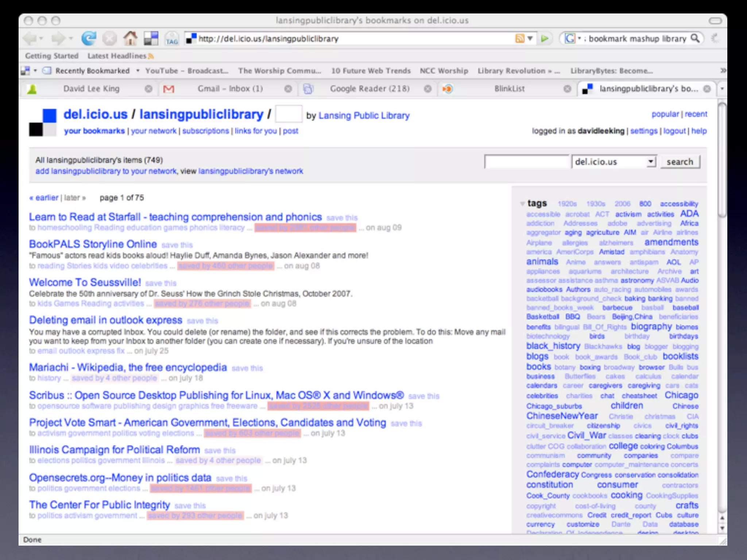
Task: Click the del.icio.us TAG toolbar icon
Action: click(x=171, y=39)
